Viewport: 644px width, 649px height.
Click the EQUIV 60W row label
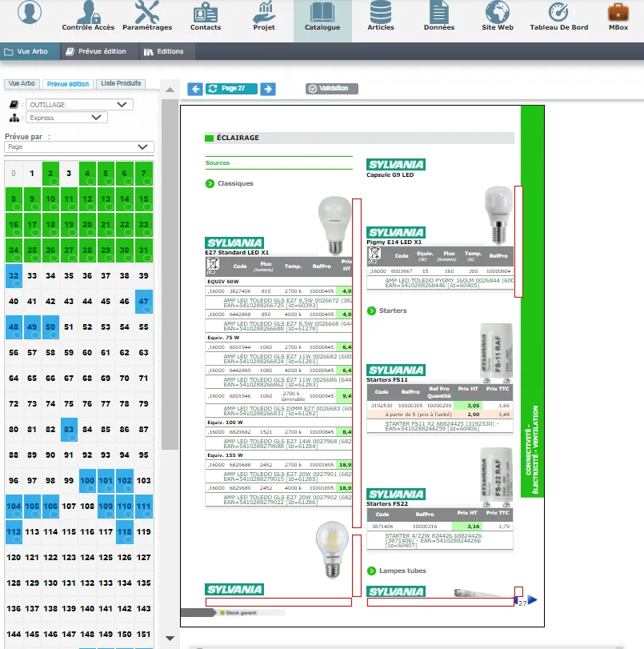pos(223,282)
